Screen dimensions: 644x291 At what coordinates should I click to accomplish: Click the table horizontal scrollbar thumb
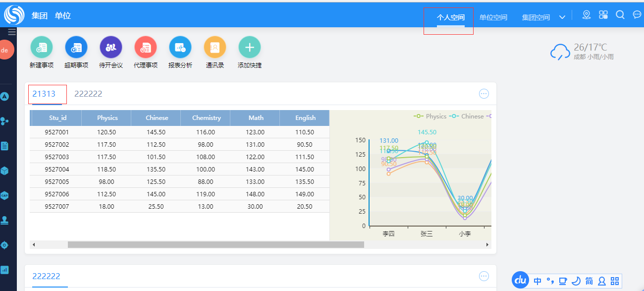215,244
